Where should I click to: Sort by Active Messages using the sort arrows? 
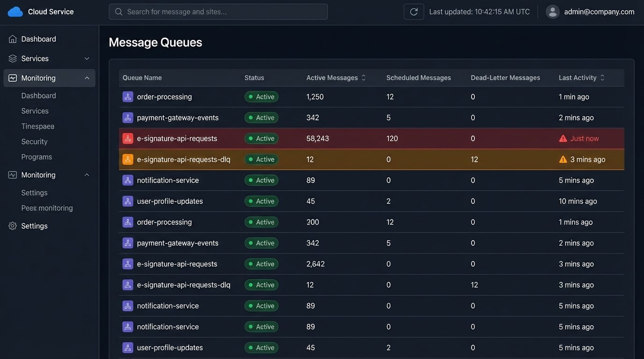[x=363, y=78]
